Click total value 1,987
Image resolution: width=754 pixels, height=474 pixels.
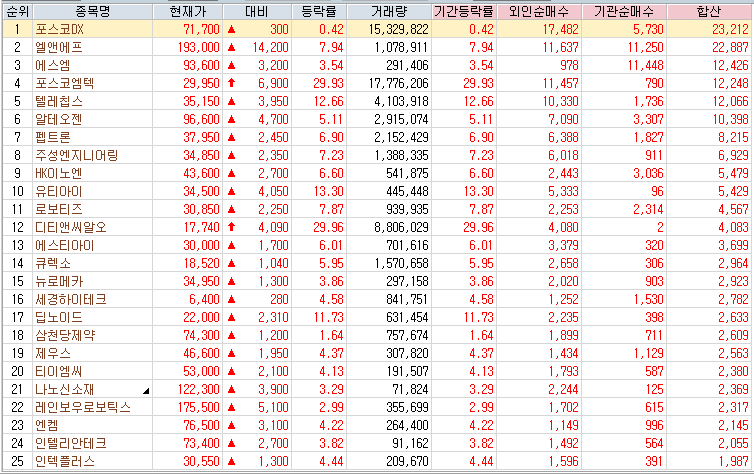pos(734,462)
